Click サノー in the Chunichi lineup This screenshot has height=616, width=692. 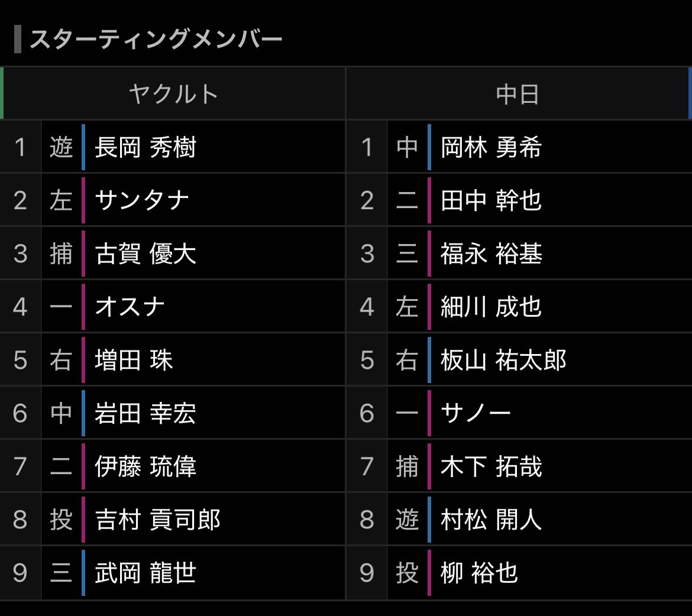coord(476,413)
